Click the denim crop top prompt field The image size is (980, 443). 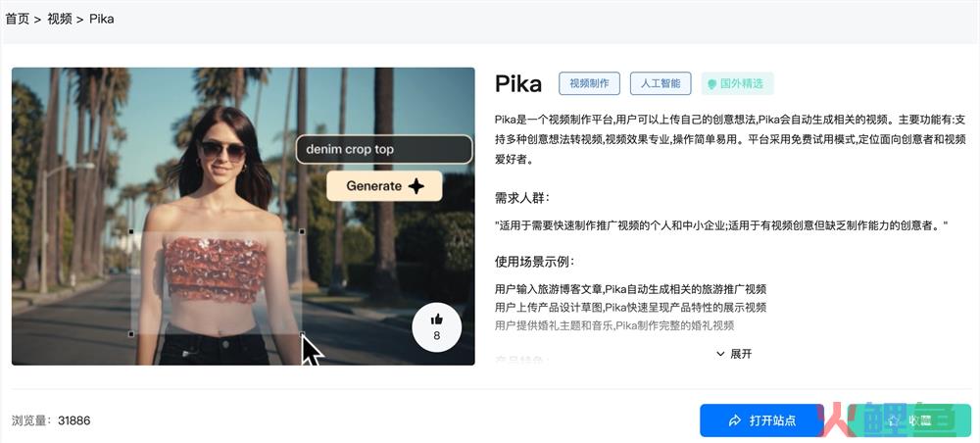tap(384, 149)
